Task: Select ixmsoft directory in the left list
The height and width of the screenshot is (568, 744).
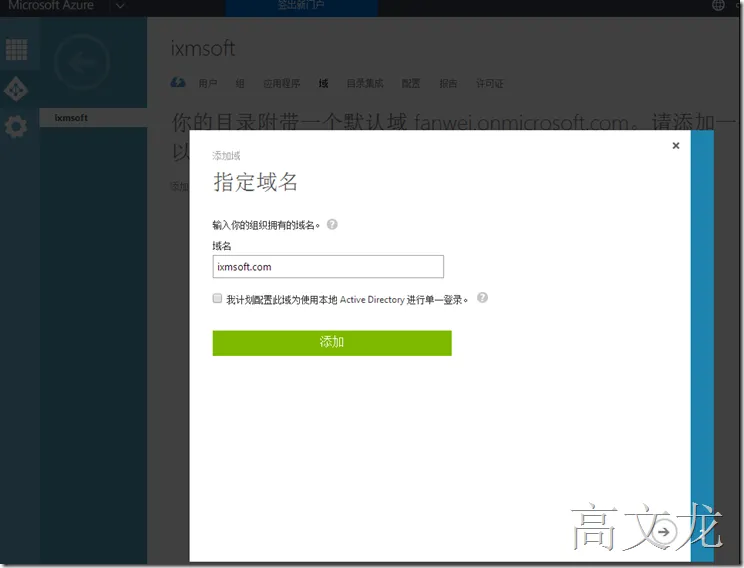Action: pos(93,118)
